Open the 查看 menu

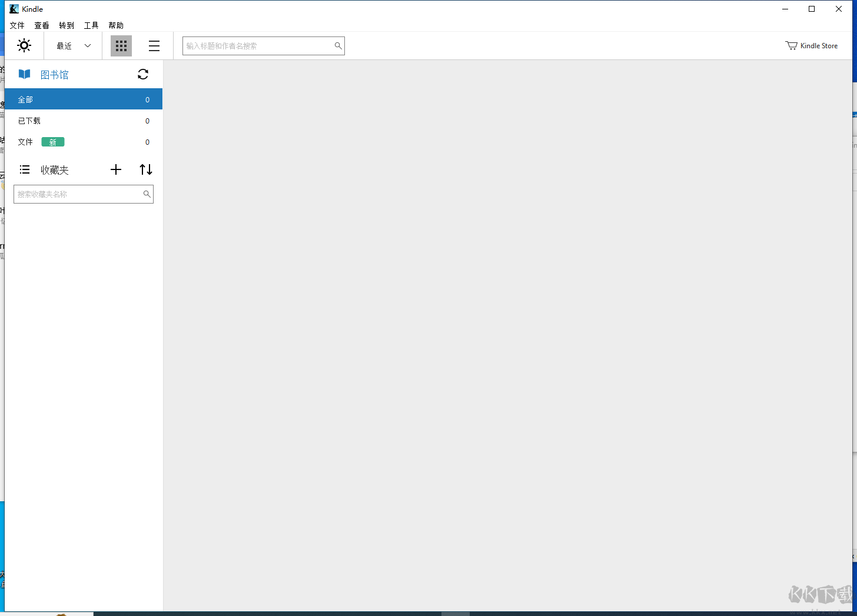pyautogui.click(x=42, y=25)
